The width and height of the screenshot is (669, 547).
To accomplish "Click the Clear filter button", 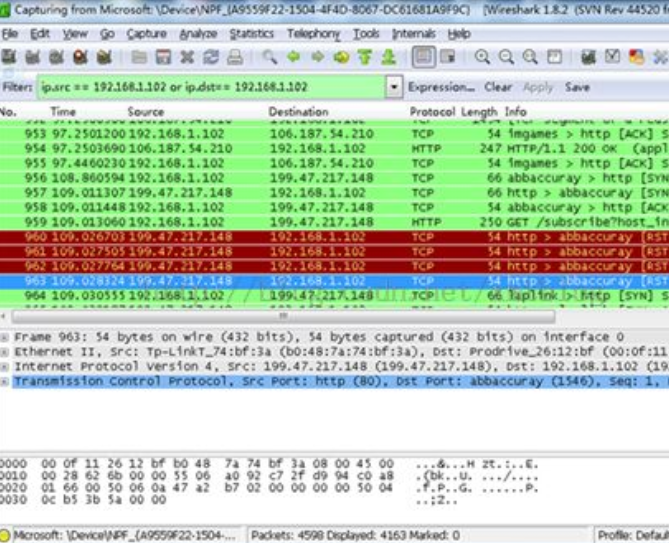I will 497,87.
